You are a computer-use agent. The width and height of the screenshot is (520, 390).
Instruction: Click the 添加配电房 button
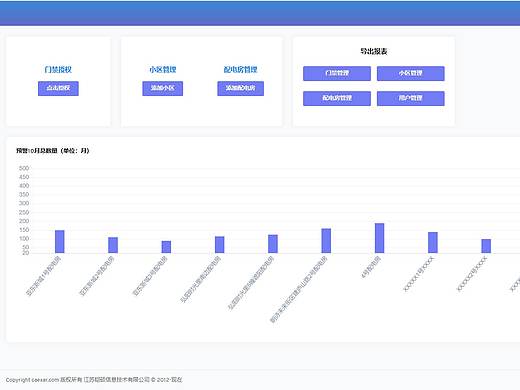pos(241,88)
